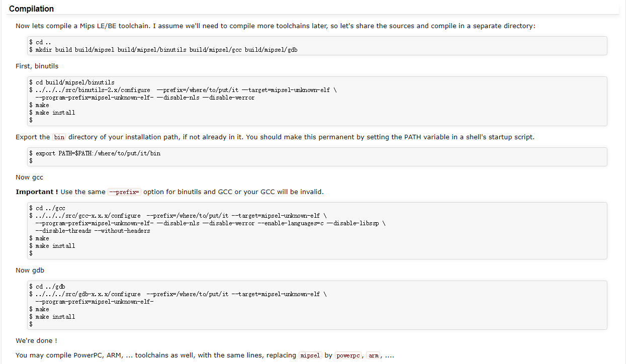Screen dimensions: 626x364
Task: Click the "First, binutils" text
Action: click(37, 66)
